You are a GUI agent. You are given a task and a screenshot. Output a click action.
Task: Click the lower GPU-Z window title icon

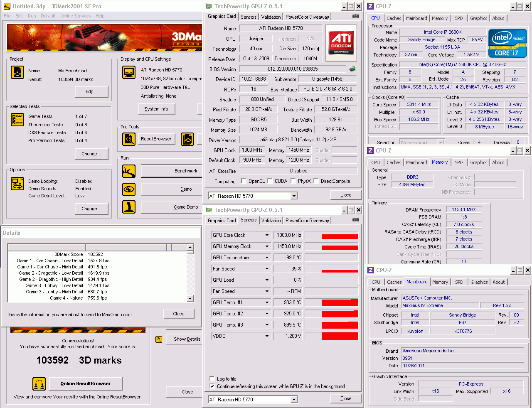[x=209, y=210]
